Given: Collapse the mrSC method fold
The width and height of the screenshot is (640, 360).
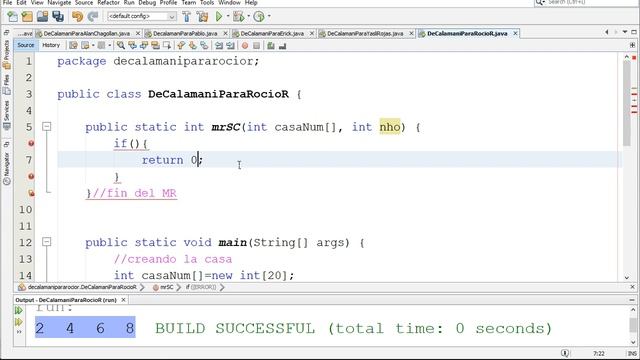Looking at the screenshot, I should (47, 127).
